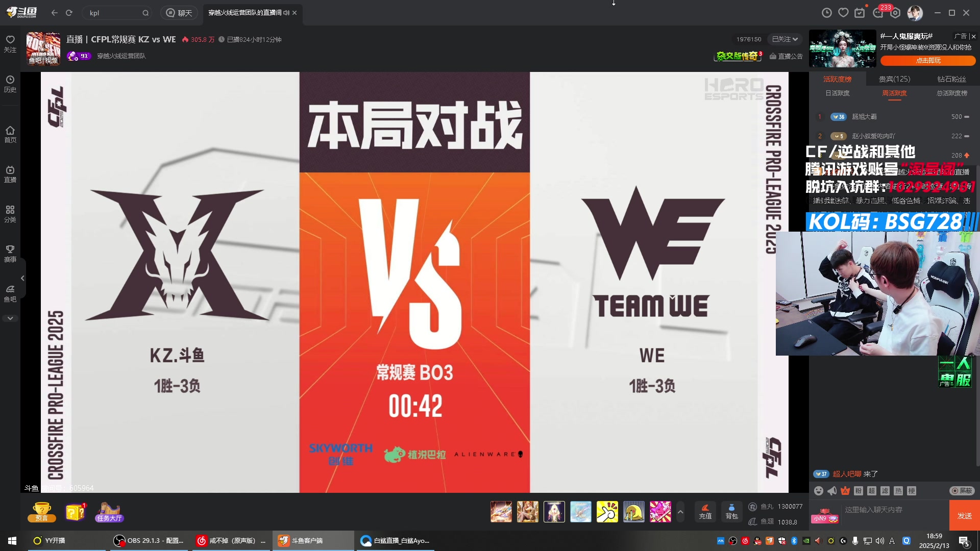This screenshot has height=551, width=980.
Task: Open the 小N9 fan badge selector
Action: pos(825,517)
